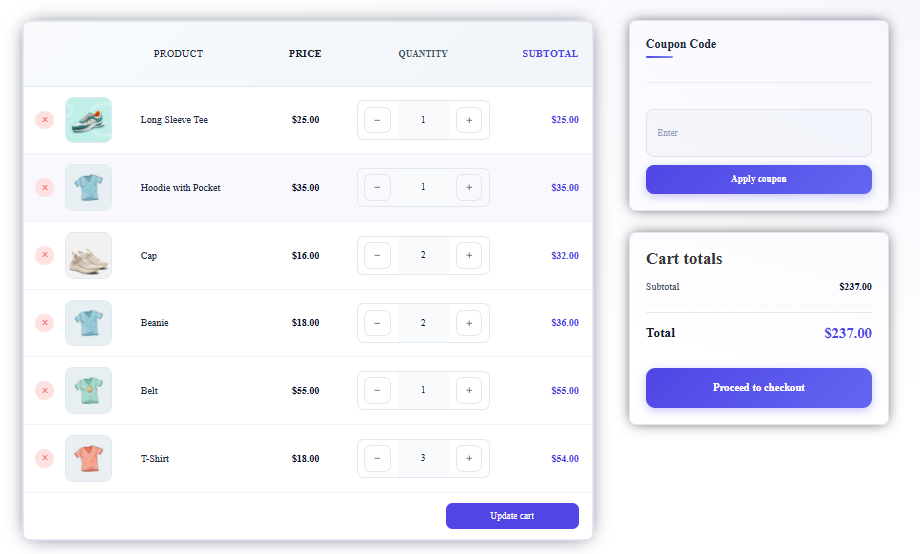
Task: Delete the Beanie row via red X
Action: pos(45,323)
